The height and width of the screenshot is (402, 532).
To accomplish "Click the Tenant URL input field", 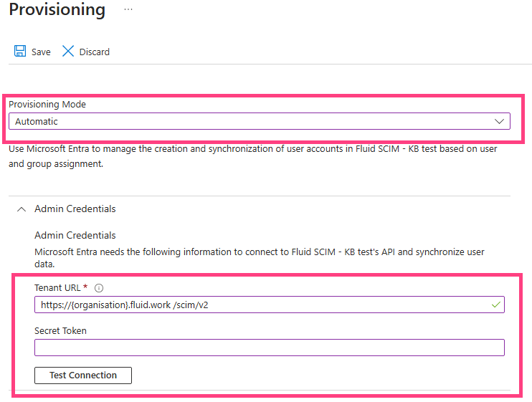I will 270,305.
